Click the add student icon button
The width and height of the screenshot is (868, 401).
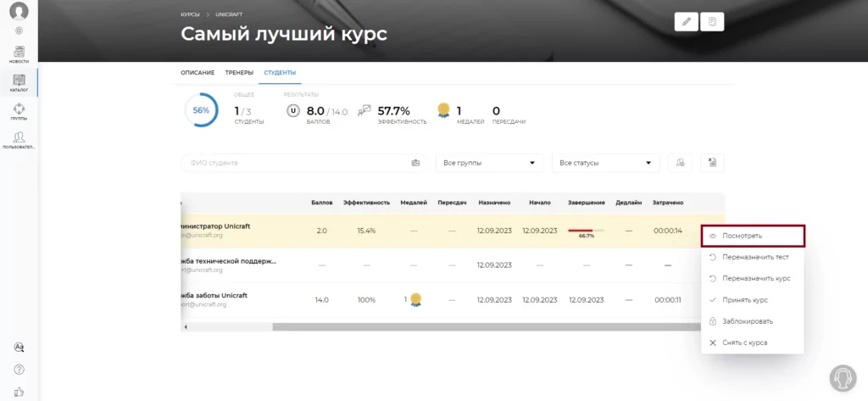(x=681, y=163)
